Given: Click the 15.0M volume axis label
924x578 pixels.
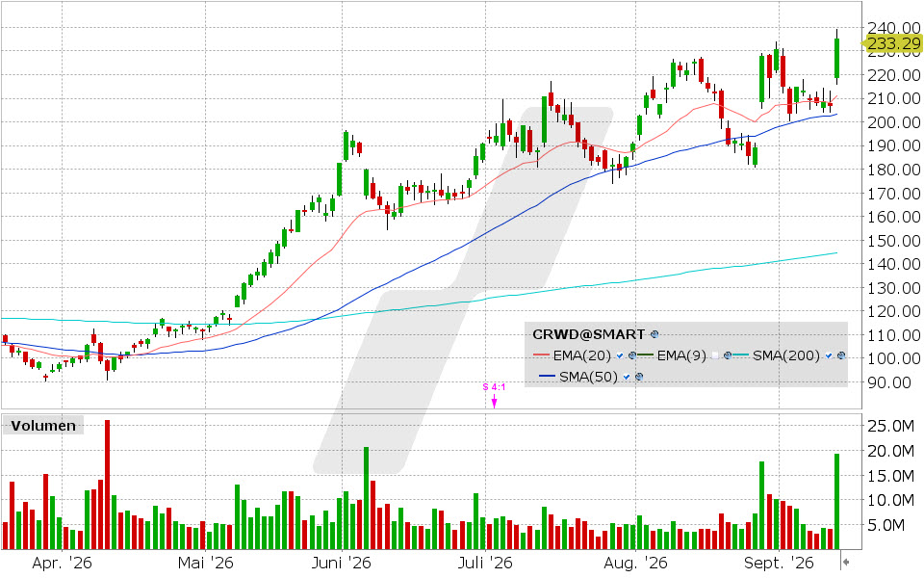Looking at the screenshot, I should [x=891, y=476].
